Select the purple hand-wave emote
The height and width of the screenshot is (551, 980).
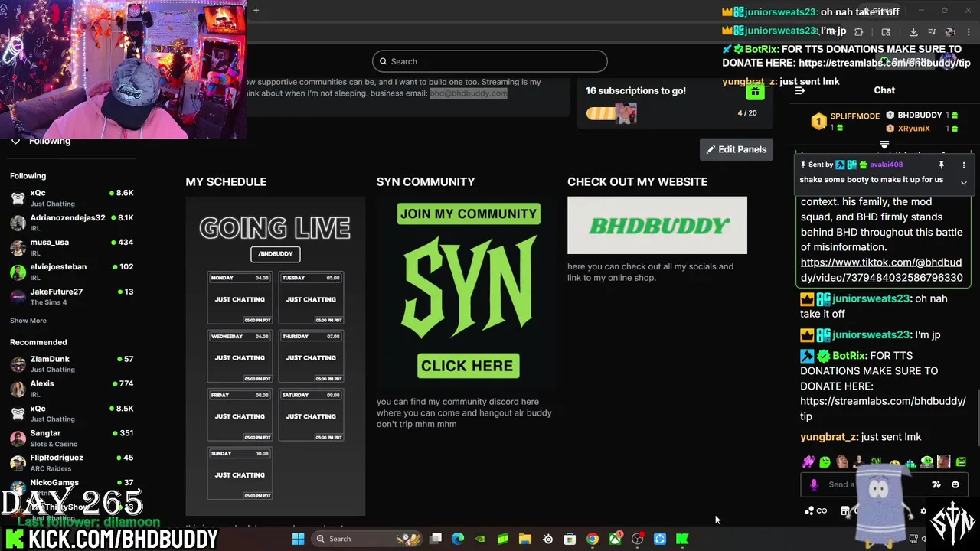[x=807, y=461]
